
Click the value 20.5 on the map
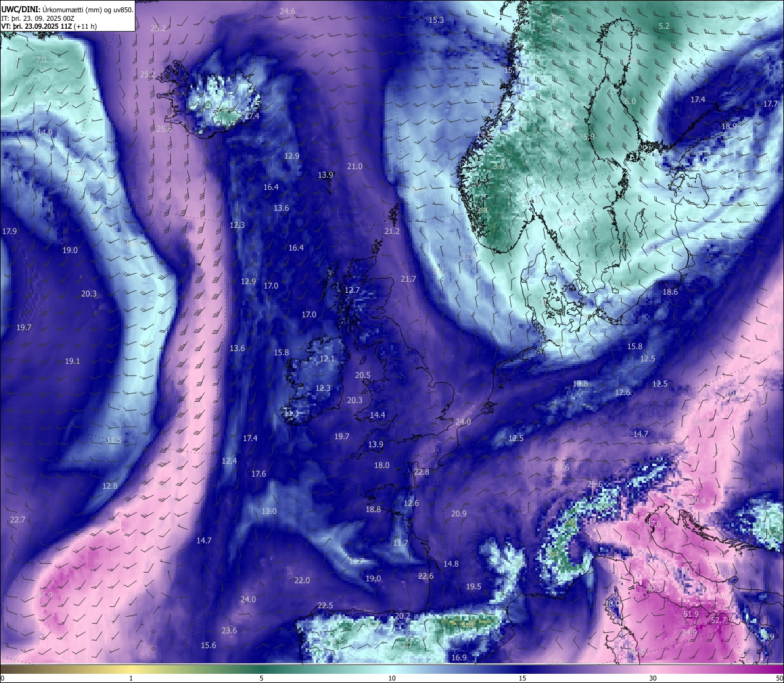tap(363, 375)
